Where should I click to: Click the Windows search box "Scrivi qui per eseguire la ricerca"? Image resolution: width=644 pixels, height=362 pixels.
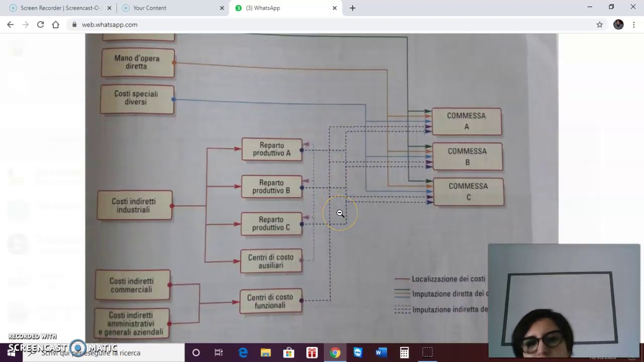pyautogui.click(x=104, y=353)
